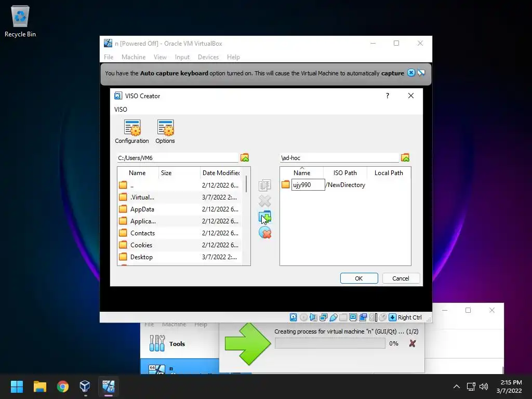The height and width of the screenshot is (399, 532).
Task: Cancel VM start progress with red X
Action: 412,343
